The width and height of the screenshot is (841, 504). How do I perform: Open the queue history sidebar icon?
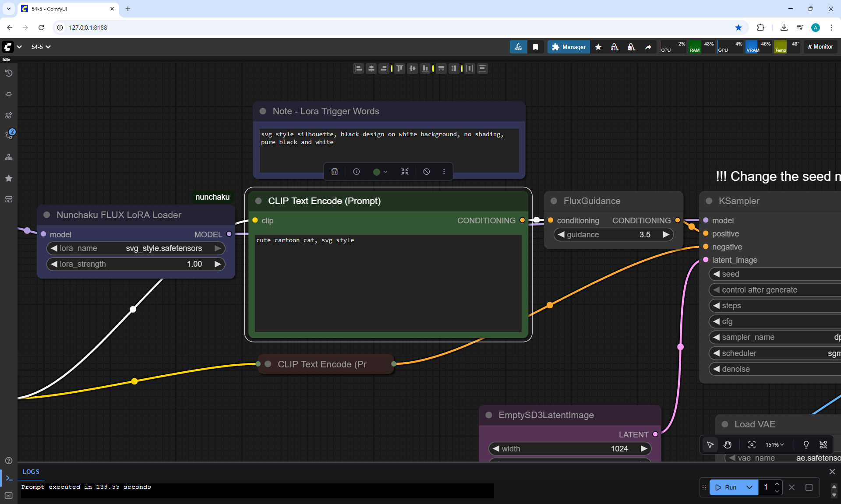click(x=9, y=73)
